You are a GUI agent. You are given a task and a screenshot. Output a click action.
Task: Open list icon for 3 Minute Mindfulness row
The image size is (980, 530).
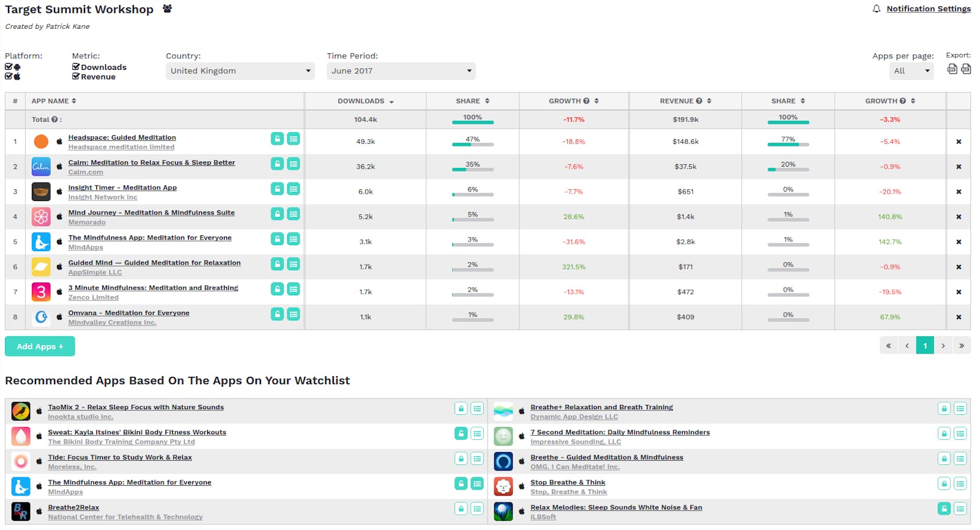click(293, 289)
